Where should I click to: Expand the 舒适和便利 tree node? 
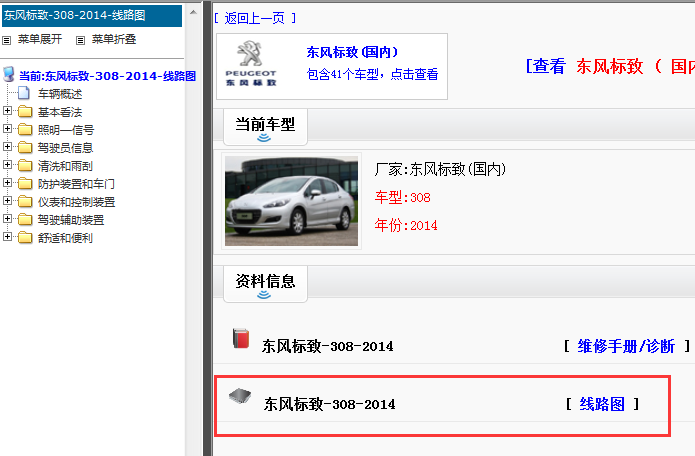7,237
